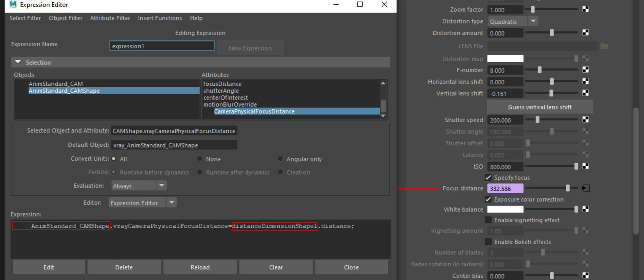Viewport: 644px width, 280px height.
Task: Click the Delete button
Action: pos(124,267)
